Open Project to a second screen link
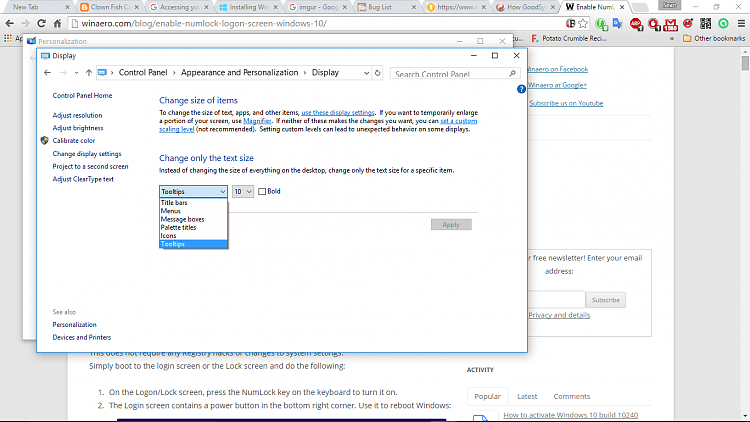 90,167
